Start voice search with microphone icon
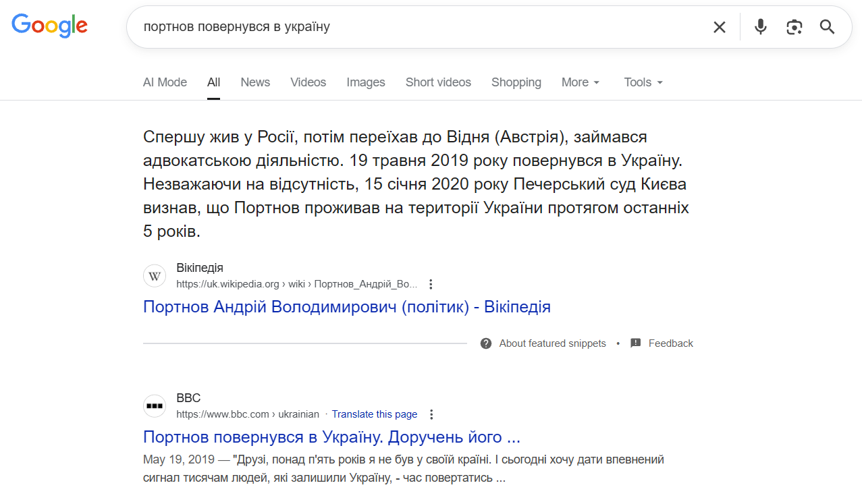This screenshot has width=862, height=504. pyautogui.click(x=761, y=27)
